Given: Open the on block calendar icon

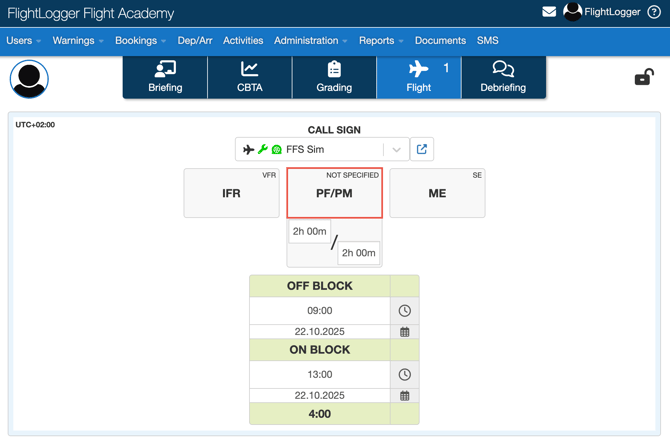Looking at the screenshot, I should pyautogui.click(x=405, y=396).
